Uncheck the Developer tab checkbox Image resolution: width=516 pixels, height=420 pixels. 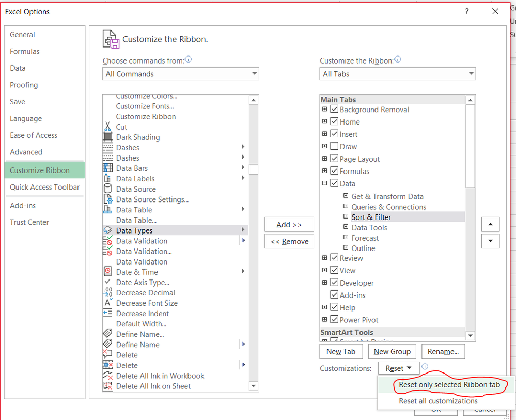click(x=334, y=283)
